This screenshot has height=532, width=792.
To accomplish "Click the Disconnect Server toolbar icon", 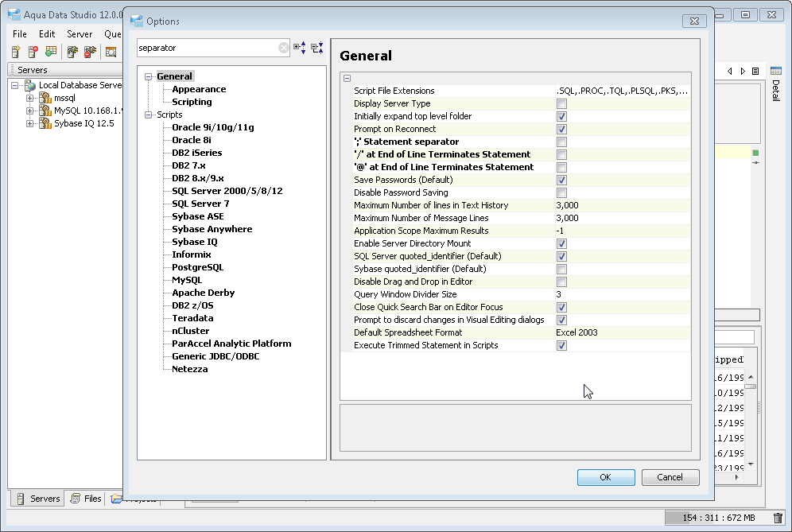I will (x=90, y=52).
